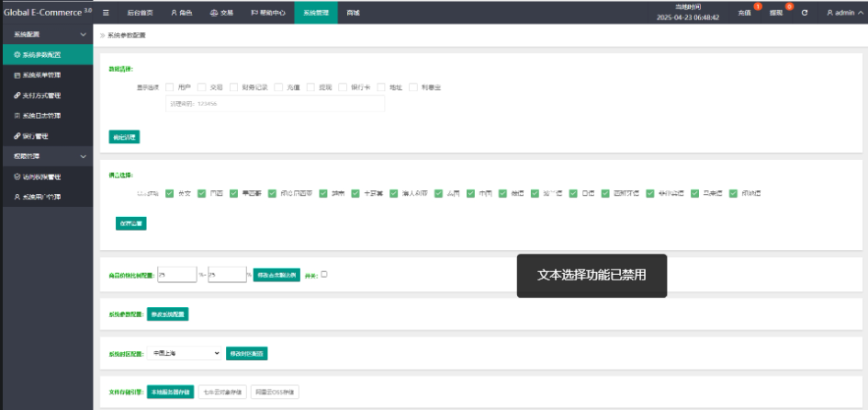Check the 财务记录 checkbox
Screen dimensions: 868x410
pyautogui.click(x=233, y=87)
